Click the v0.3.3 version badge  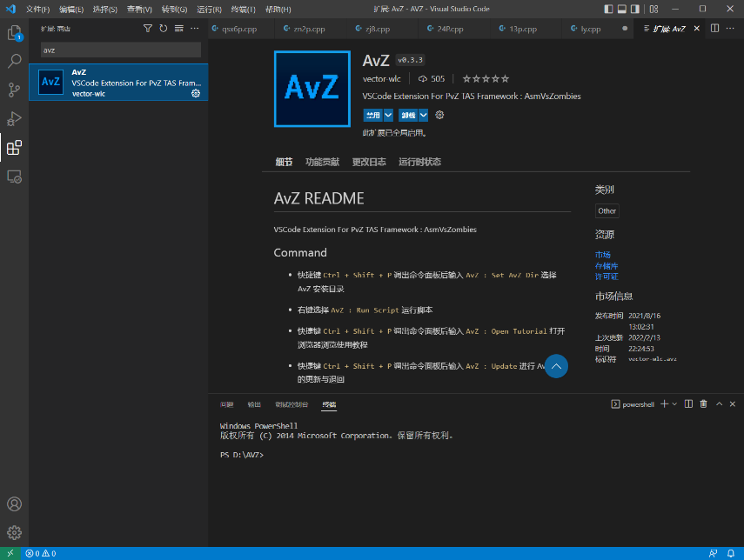click(x=410, y=60)
